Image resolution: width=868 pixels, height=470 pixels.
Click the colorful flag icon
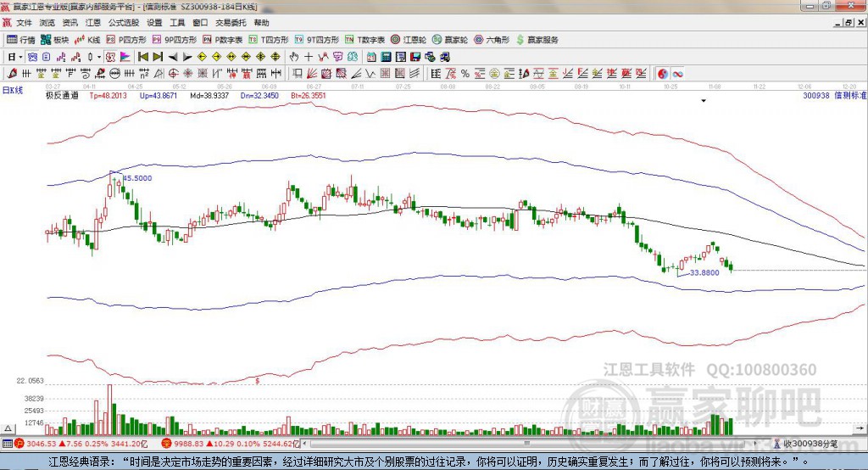coord(125,57)
